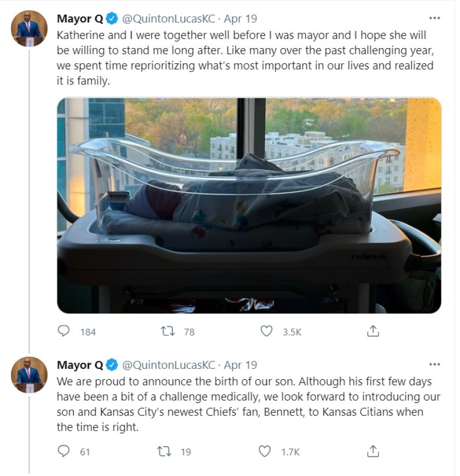This screenshot has width=460, height=476.
Task: Reply to the first tweet about Katherine
Action: pyautogui.click(x=64, y=331)
